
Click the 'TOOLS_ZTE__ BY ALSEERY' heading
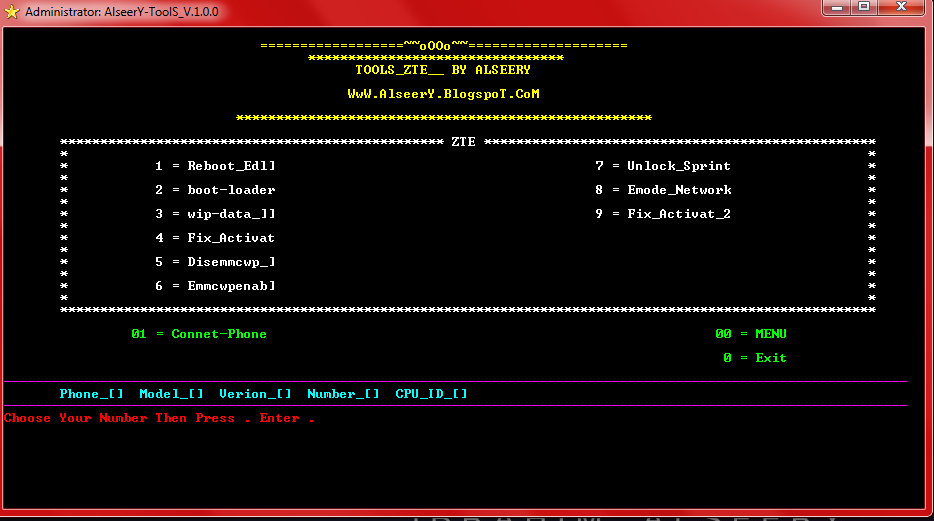443,70
